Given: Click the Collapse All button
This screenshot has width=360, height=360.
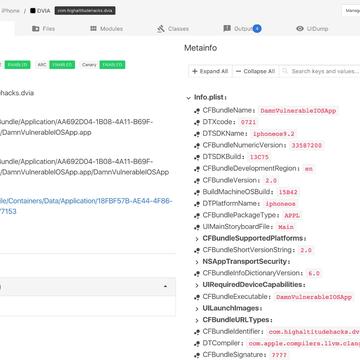Looking at the screenshot, I should (x=255, y=71).
